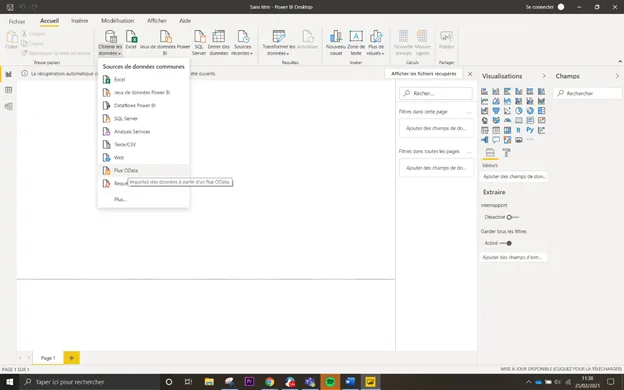Insert a Nouveau visuel from the ribbon
624x390 pixels.
pyautogui.click(x=336, y=43)
